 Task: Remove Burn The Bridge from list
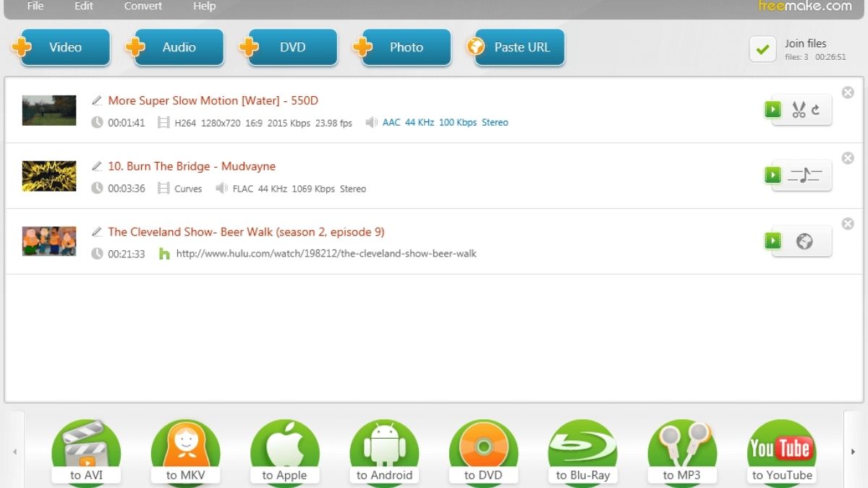pyautogui.click(x=848, y=158)
